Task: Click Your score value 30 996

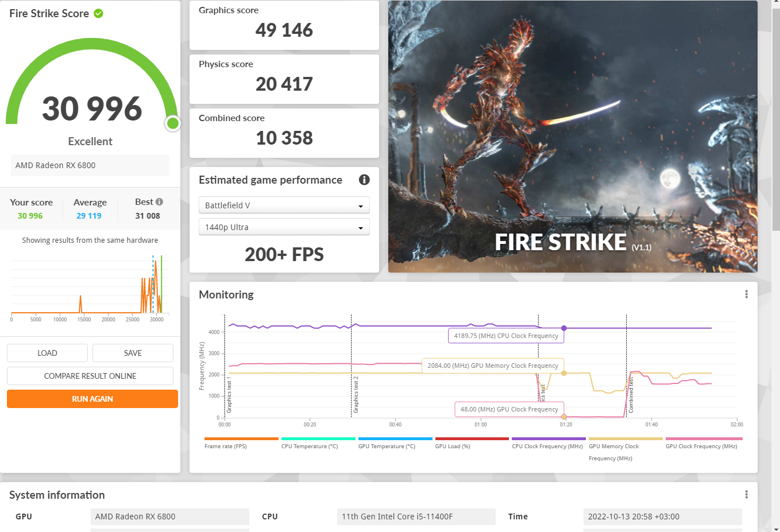Action: 30,216
